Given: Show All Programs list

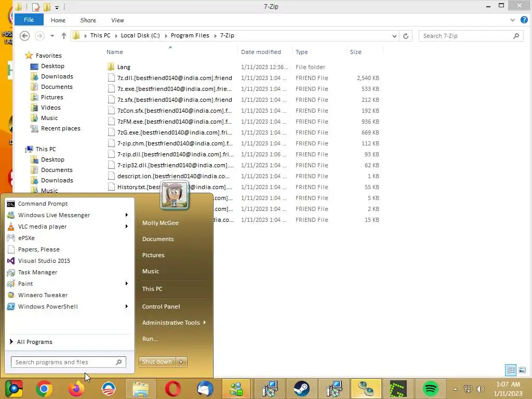Looking at the screenshot, I should [31, 342].
